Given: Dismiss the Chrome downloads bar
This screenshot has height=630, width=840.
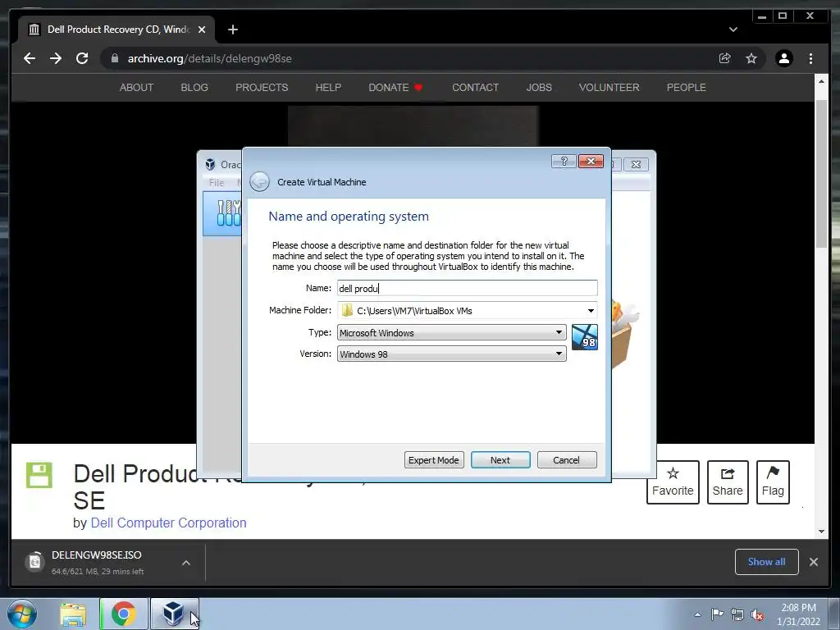Looking at the screenshot, I should coord(813,561).
